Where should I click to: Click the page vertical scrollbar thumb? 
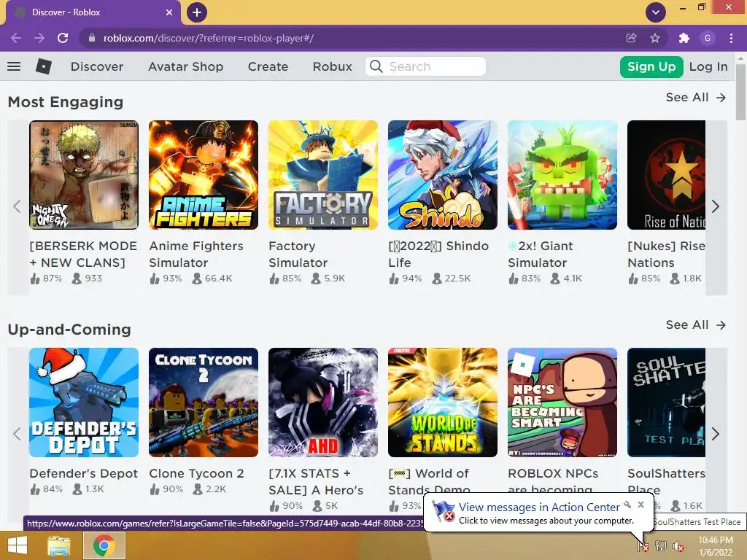[741, 93]
